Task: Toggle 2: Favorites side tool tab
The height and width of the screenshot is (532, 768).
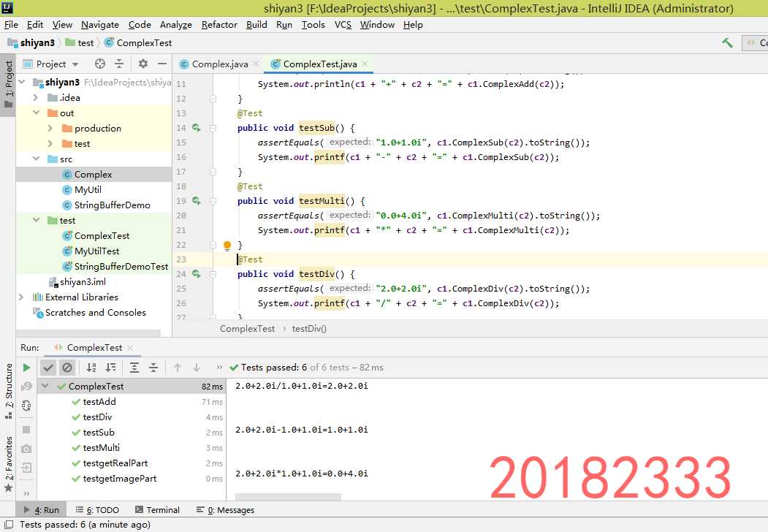Action: click(8, 463)
